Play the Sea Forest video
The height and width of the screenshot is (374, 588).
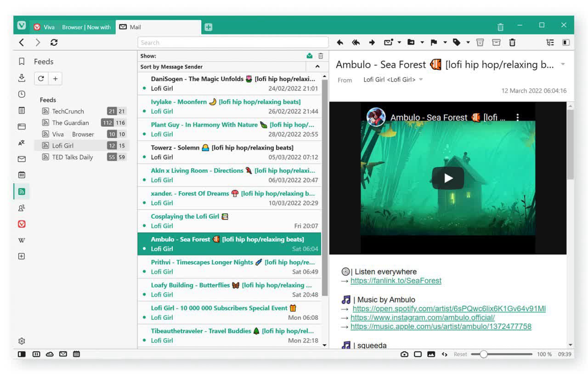click(x=448, y=178)
